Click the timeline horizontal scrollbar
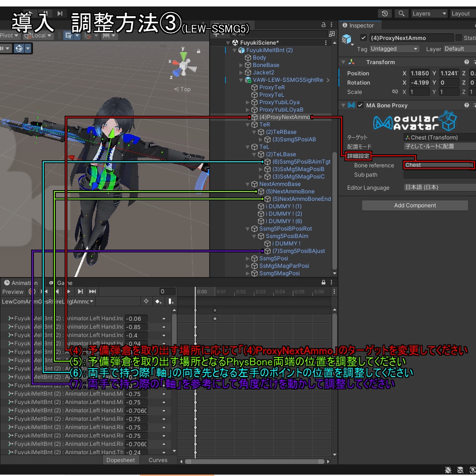476x476 pixels. (x=254, y=462)
